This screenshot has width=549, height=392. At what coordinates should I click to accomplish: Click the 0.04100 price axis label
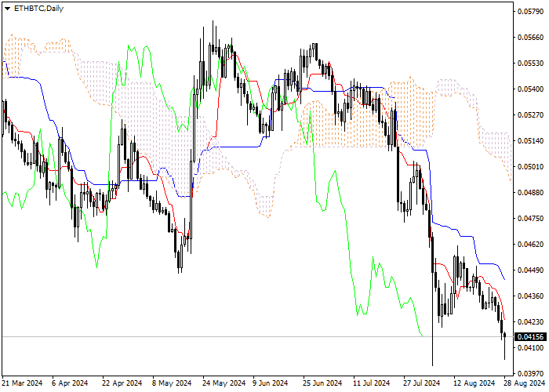[x=530, y=348]
